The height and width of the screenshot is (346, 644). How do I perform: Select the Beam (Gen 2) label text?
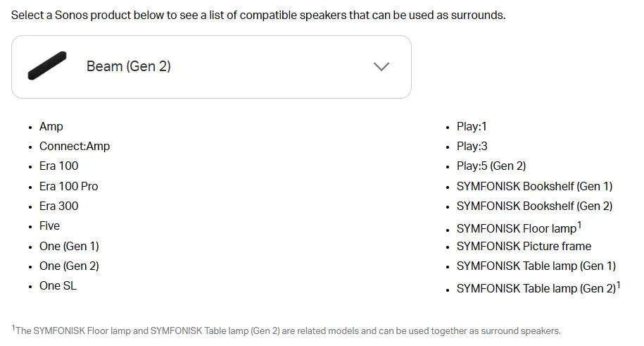click(x=129, y=66)
